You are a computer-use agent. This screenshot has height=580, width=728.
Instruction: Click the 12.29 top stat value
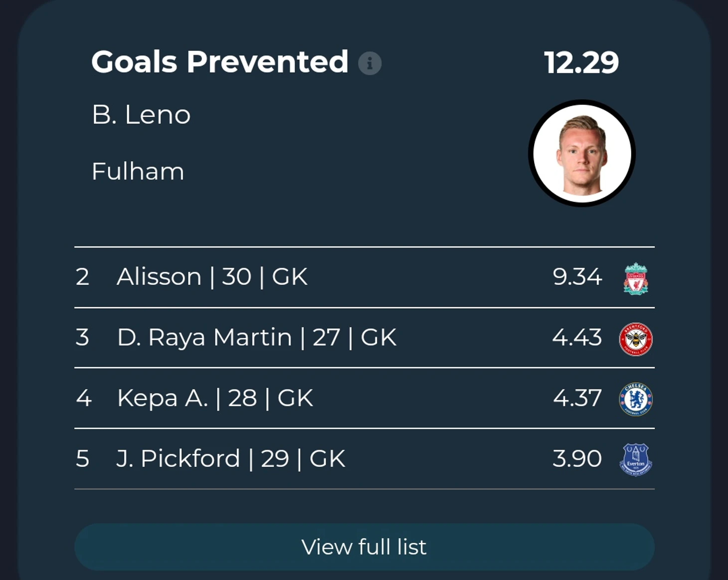pos(581,63)
